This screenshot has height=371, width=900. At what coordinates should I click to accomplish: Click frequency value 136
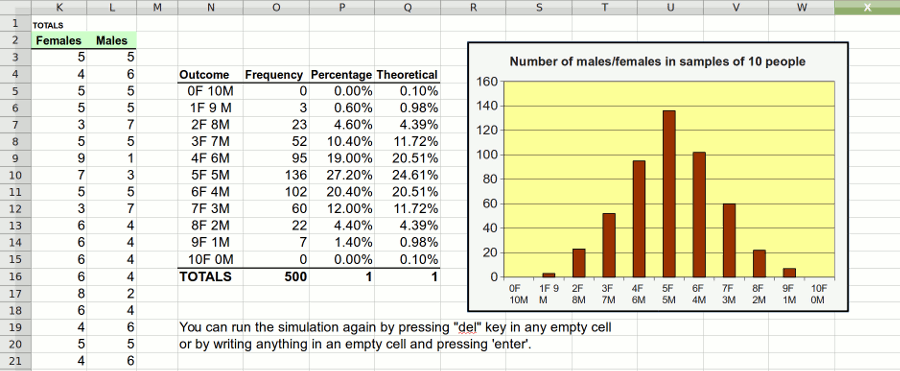pyautogui.click(x=296, y=174)
